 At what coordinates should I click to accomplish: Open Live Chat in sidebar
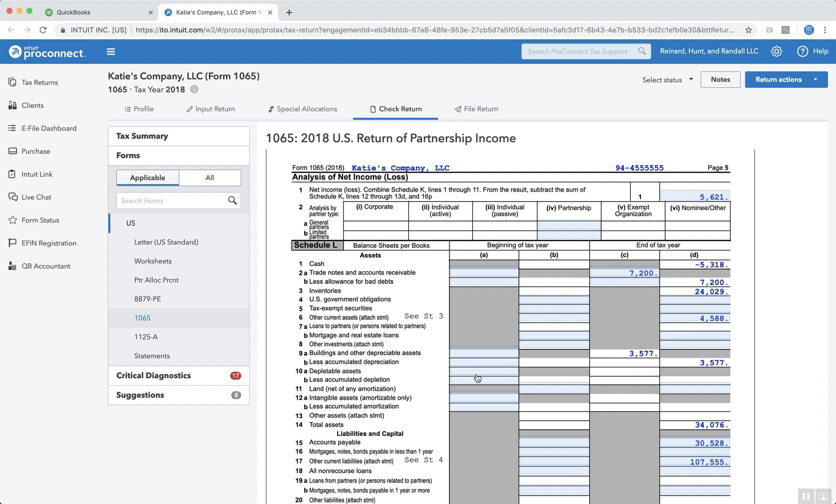36,197
